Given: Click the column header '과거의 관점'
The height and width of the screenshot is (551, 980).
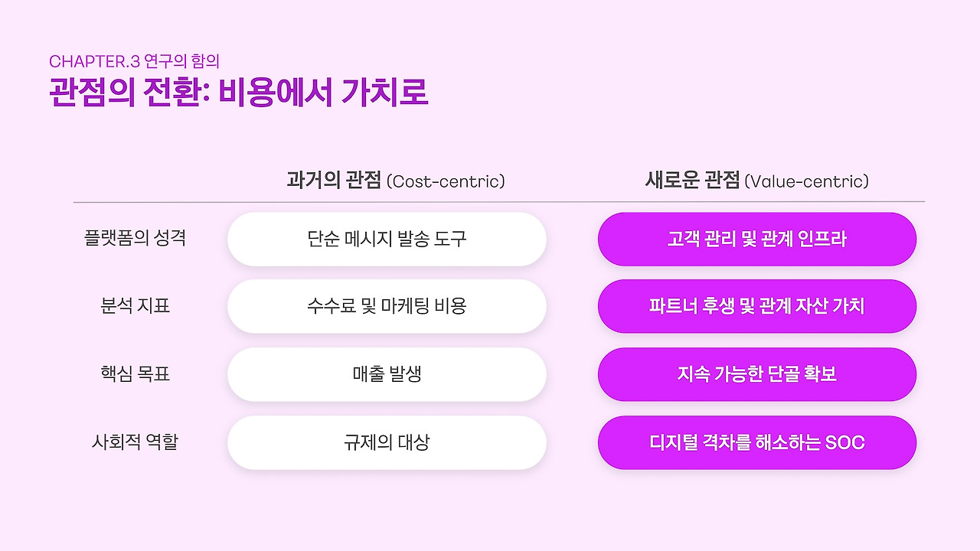Looking at the screenshot, I should (x=334, y=181).
